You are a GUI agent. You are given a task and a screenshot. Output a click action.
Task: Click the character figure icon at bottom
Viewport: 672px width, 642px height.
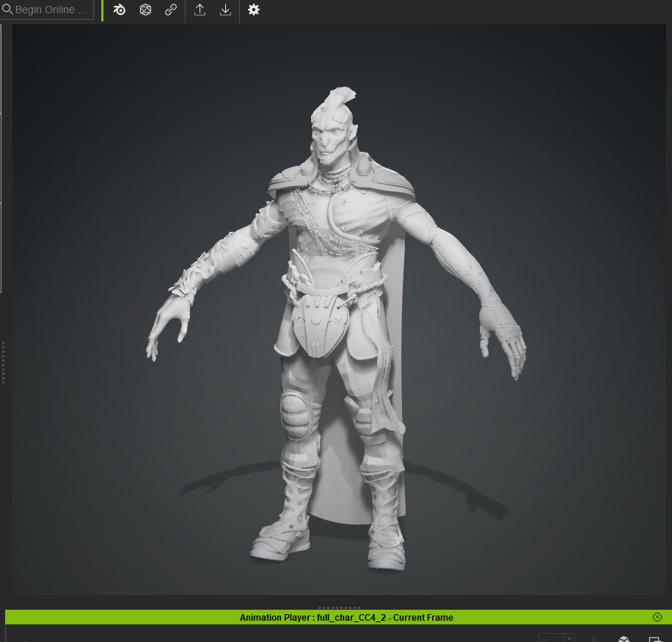pos(594,639)
